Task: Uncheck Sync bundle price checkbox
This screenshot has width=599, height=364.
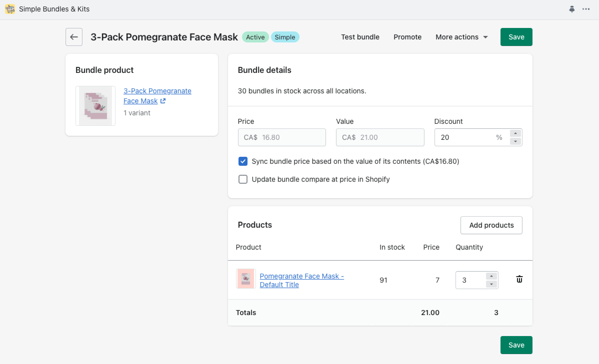Action: click(x=243, y=161)
